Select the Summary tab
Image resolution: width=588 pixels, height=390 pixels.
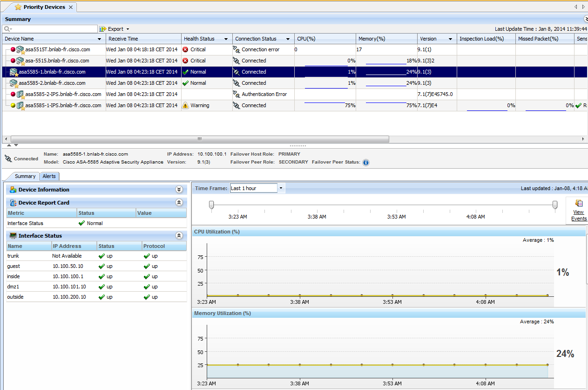pos(25,176)
